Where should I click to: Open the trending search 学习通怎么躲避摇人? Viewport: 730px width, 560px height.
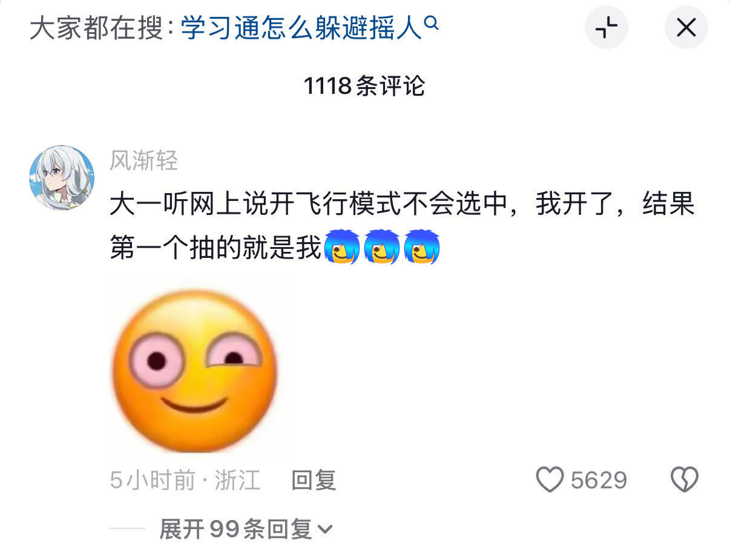tap(301, 28)
